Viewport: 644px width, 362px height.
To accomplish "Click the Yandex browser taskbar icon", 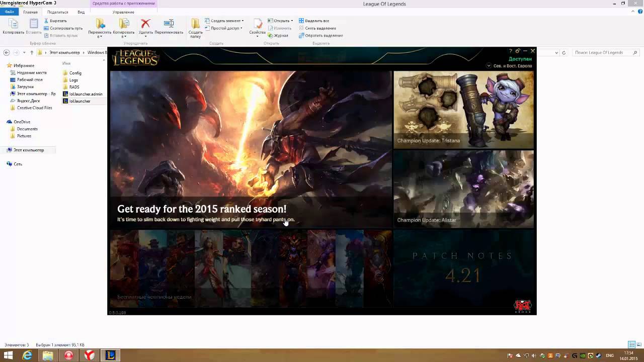I will click(x=89, y=355).
